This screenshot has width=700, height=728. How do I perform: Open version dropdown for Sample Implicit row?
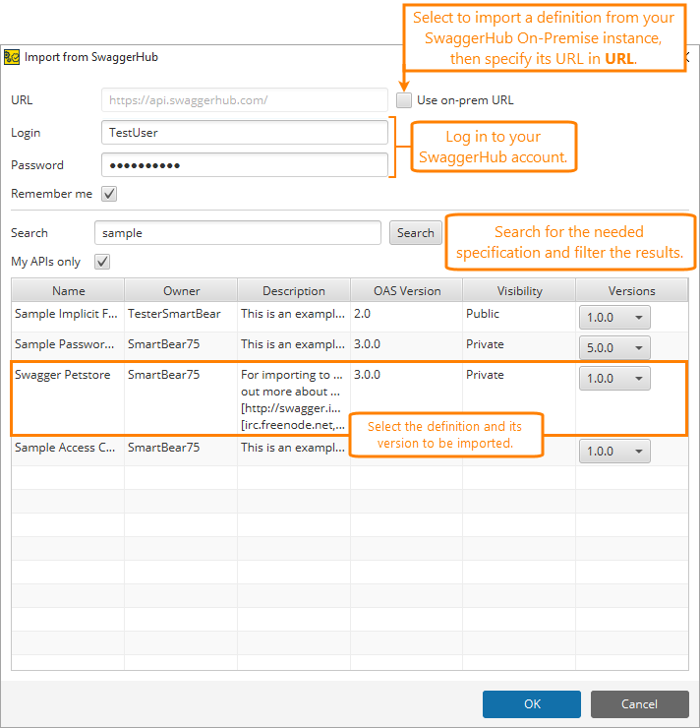(614, 318)
